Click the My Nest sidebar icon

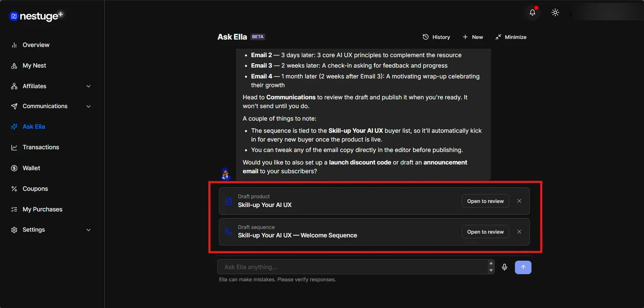tap(14, 66)
